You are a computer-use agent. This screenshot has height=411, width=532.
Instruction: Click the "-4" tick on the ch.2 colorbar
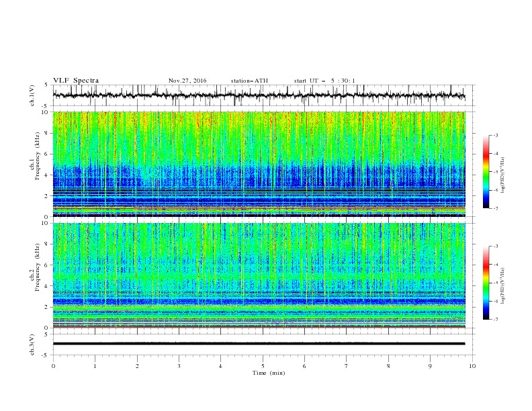coord(496,265)
